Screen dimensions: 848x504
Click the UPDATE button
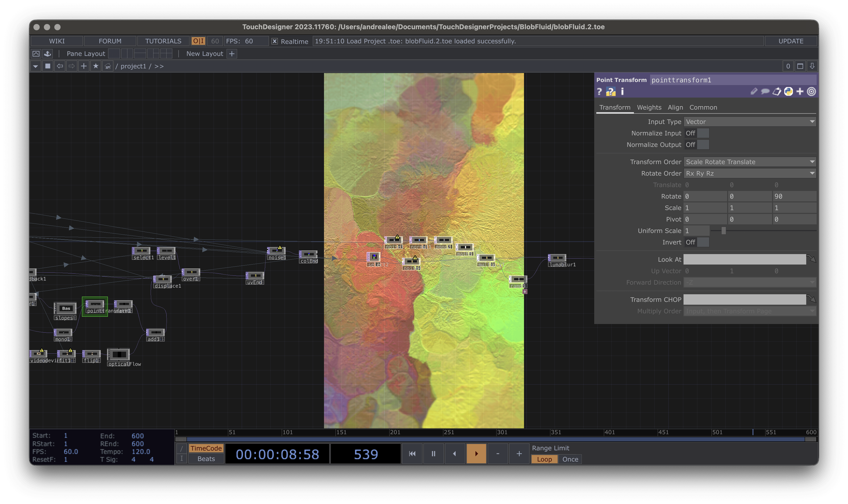(x=791, y=41)
